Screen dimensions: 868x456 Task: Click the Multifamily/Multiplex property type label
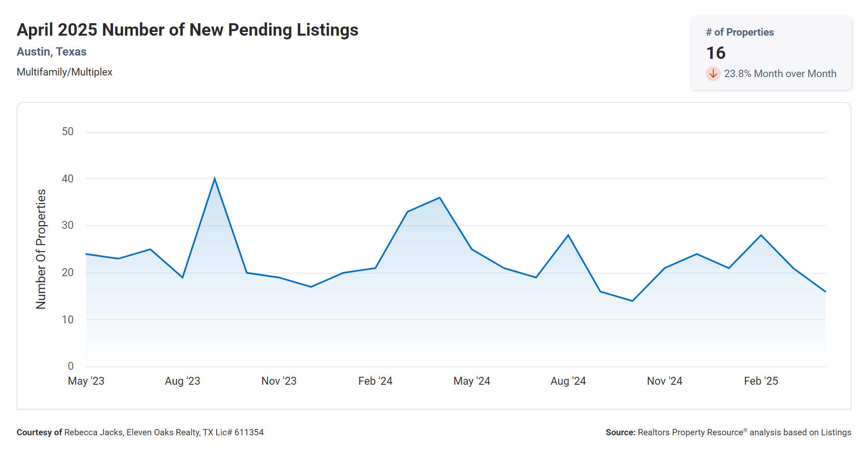[x=64, y=72]
